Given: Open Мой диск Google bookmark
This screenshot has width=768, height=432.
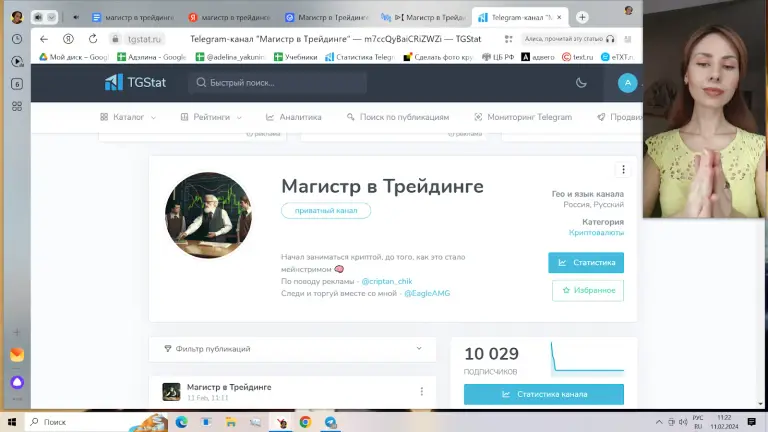Looking at the screenshot, I should click(73, 57).
